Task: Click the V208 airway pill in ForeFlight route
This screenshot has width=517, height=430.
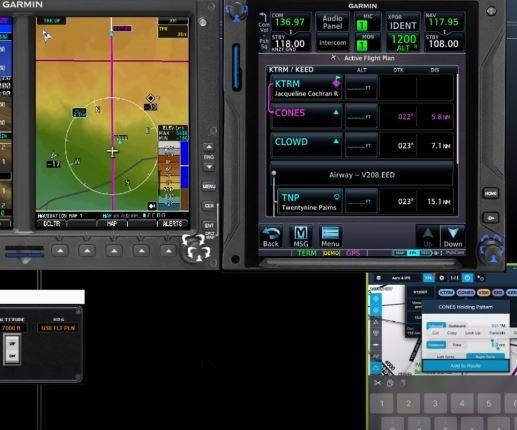Action: pos(483,292)
